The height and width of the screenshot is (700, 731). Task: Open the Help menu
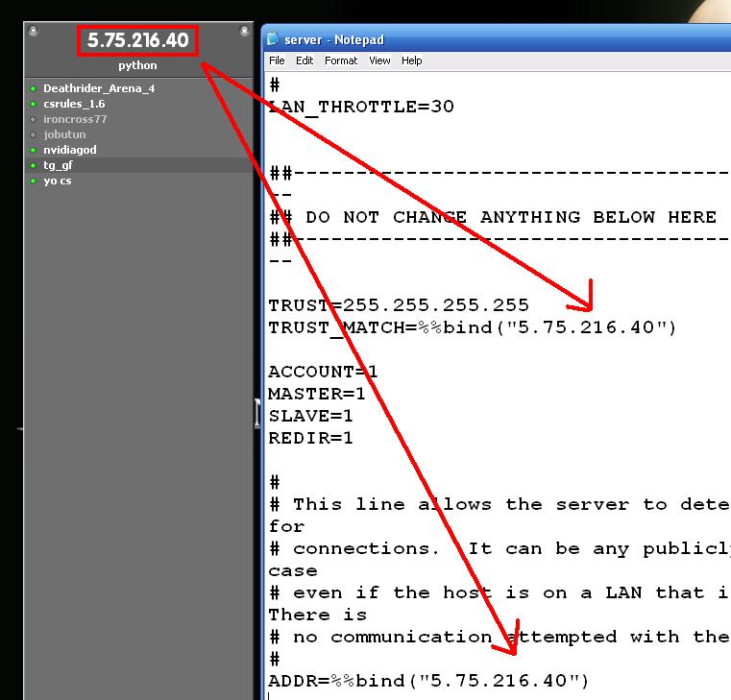click(x=412, y=60)
